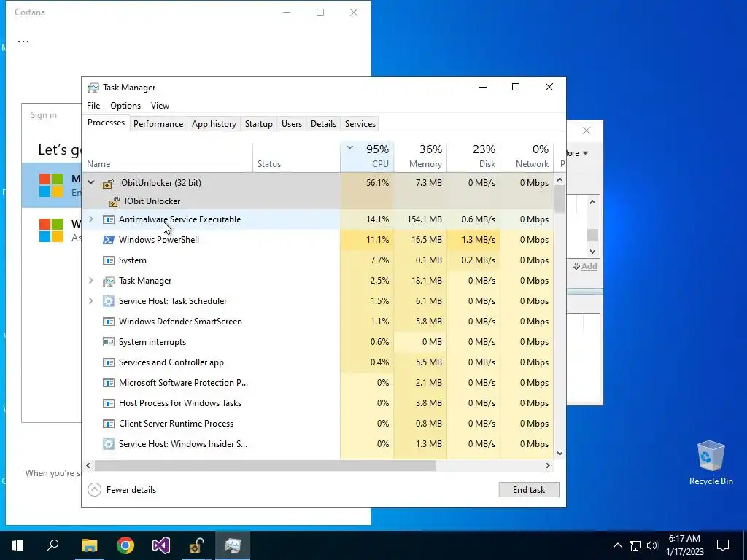This screenshot has width=747, height=560.
Task: Show hidden icons in system tray
Action: (617, 545)
